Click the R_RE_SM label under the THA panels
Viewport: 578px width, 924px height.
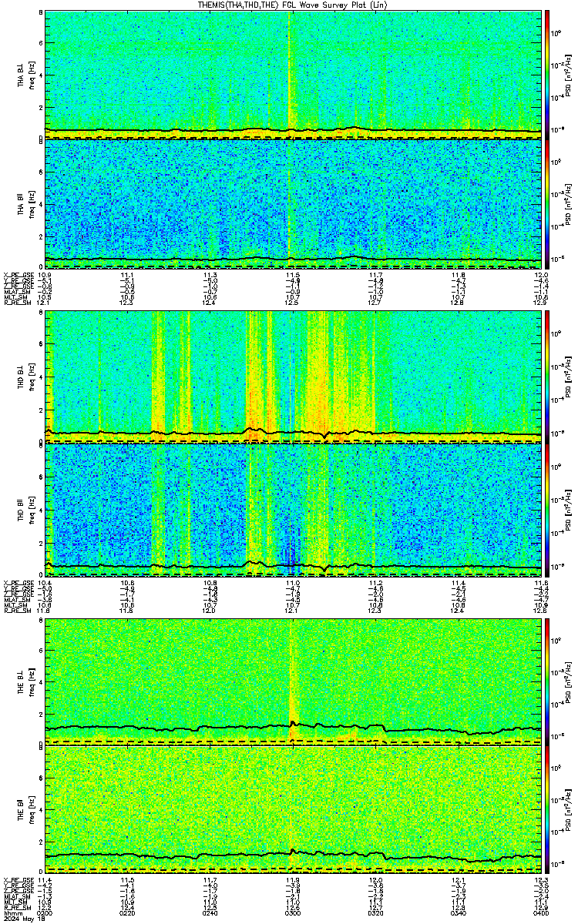pos(16,303)
